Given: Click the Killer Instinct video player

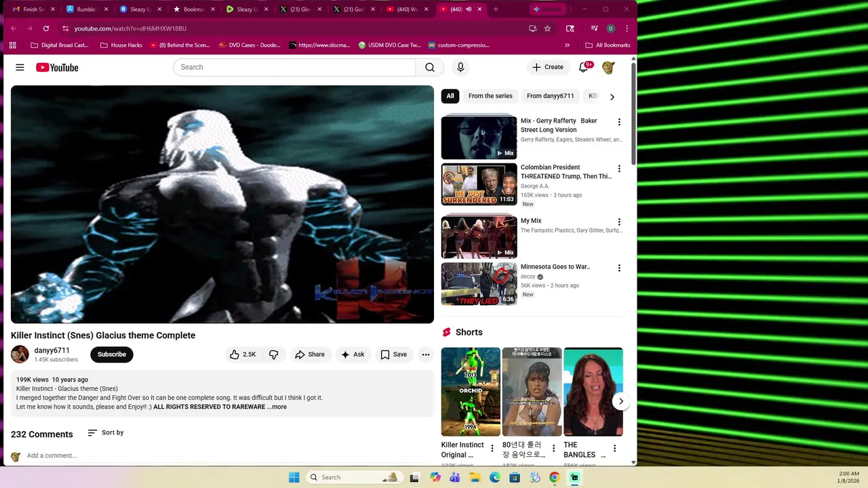Looking at the screenshot, I should pyautogui.click(x=222, y=204).
